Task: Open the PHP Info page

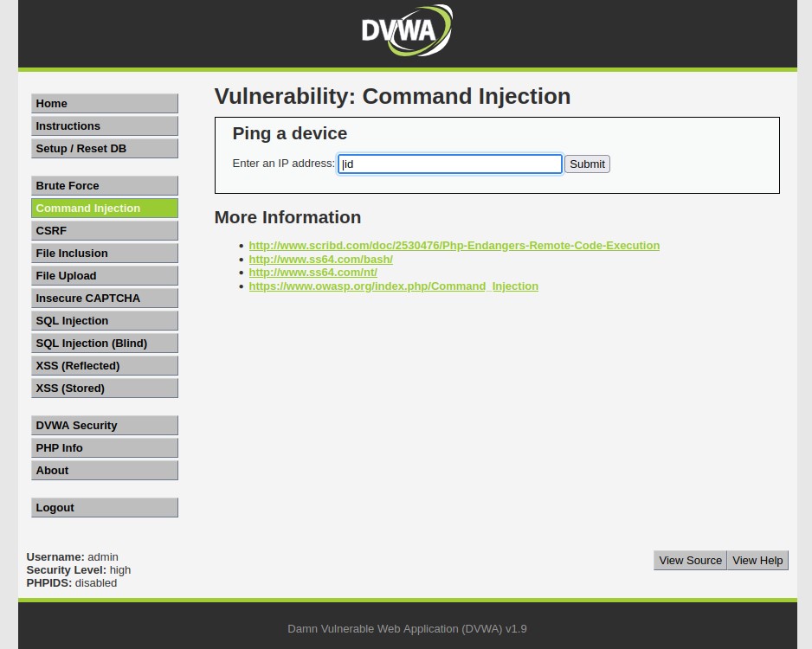Action: pos(105,448)
